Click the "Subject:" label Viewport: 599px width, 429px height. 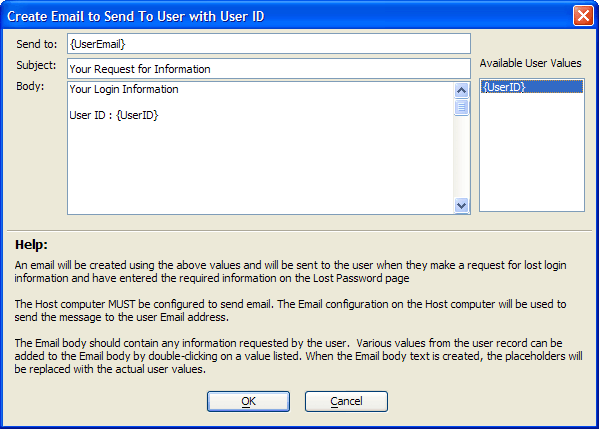pos(36,65)
